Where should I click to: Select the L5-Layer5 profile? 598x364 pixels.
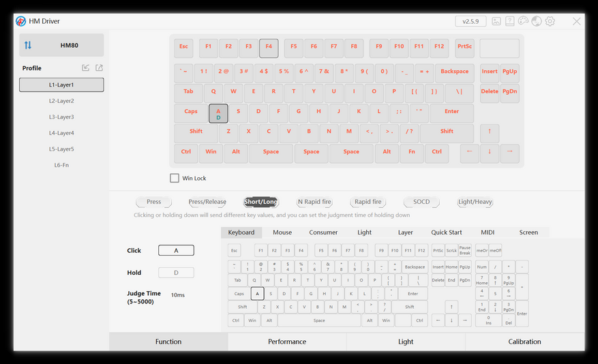coord(61,149)
